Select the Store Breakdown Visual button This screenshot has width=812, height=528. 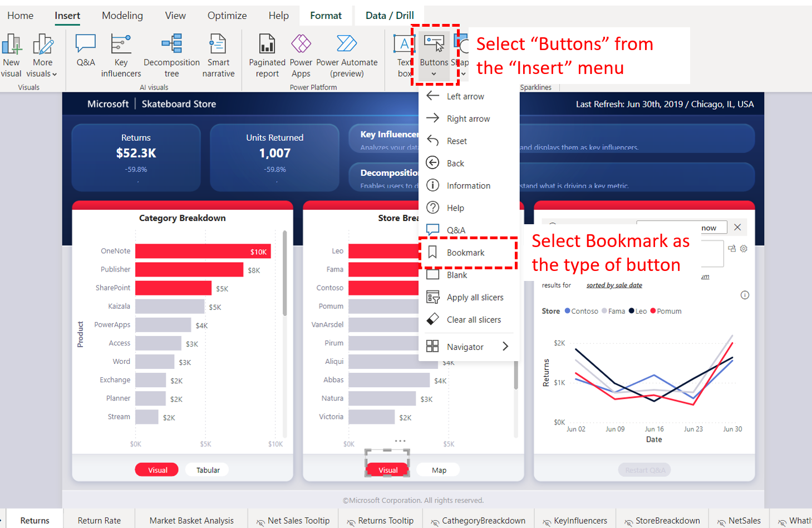pyautogui.click(x=388, y=470)
